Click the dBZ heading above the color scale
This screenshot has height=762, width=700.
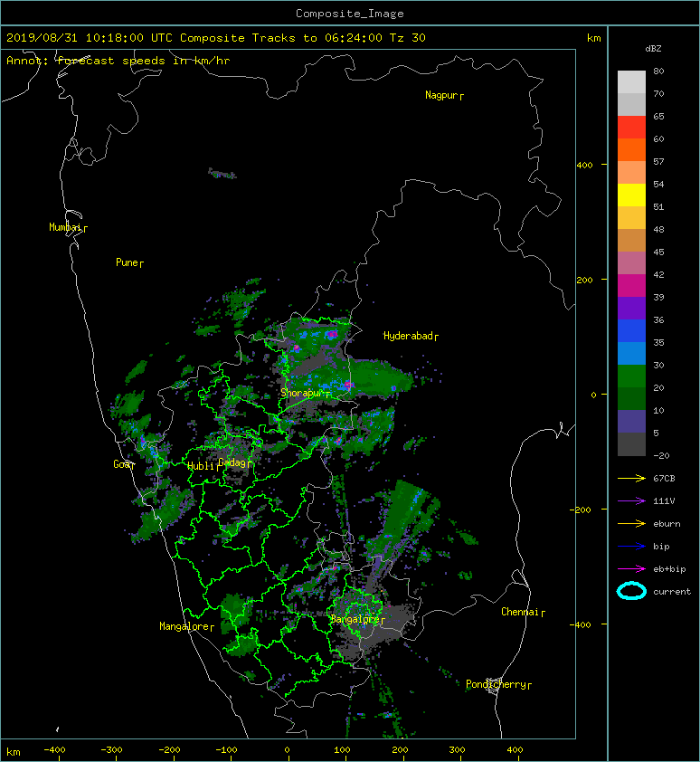coord(653,49)
